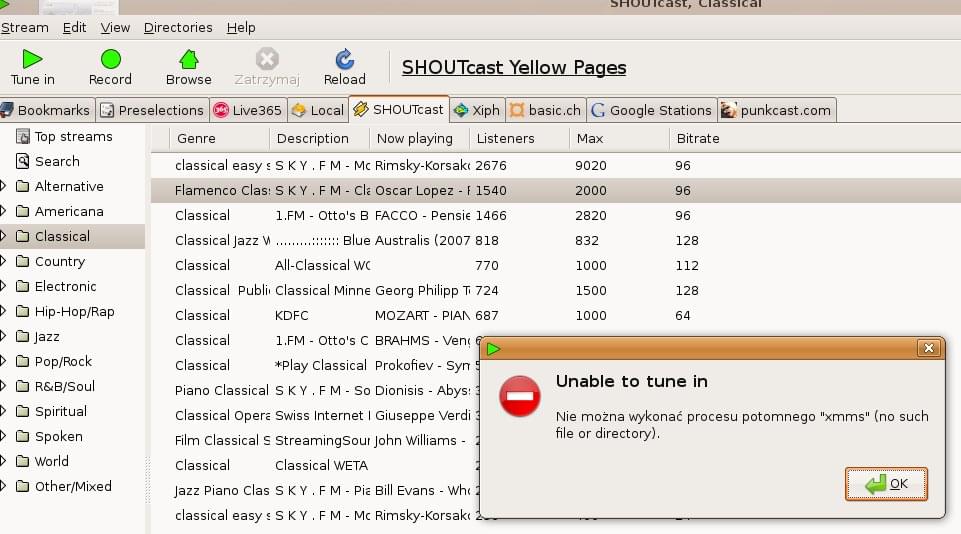
Task: Select the Flamenco Clas stream row
Action: pyautogui.click(x=556, y=191)
